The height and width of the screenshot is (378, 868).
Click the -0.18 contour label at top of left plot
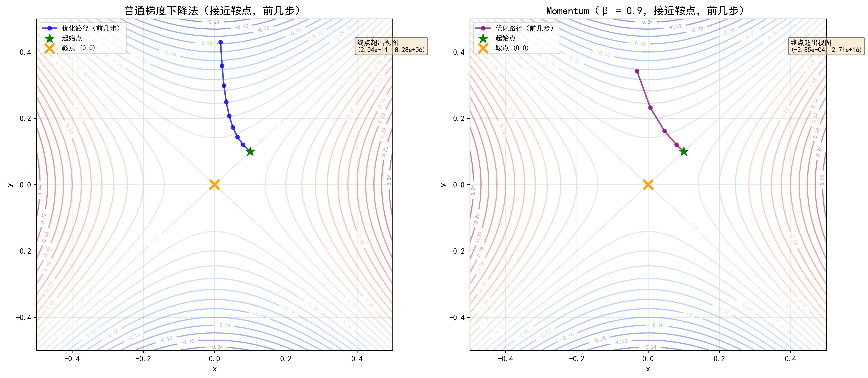206,44
